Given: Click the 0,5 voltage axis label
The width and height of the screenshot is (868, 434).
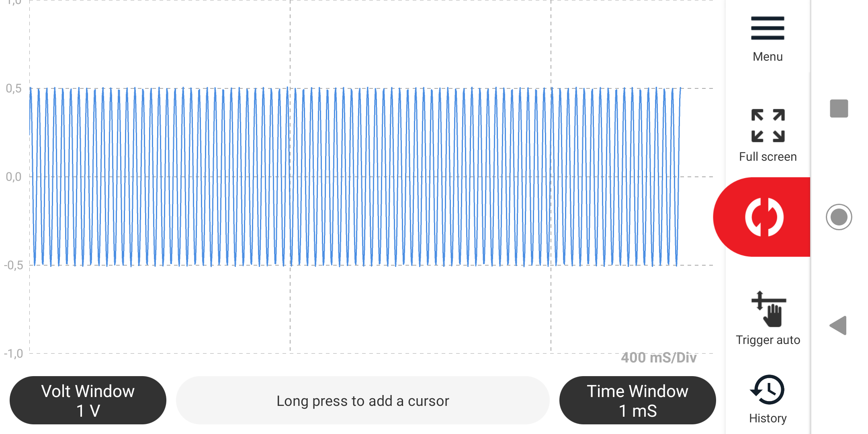Looking at the screenshot, I should coord(14,88).
